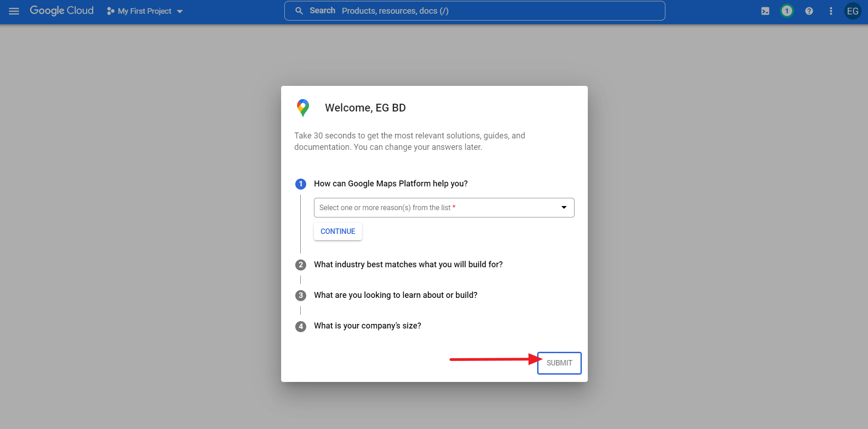Activate the Cloud Shell icon
Viewport: 868px width, 429px height.
(x=765, y=11)
